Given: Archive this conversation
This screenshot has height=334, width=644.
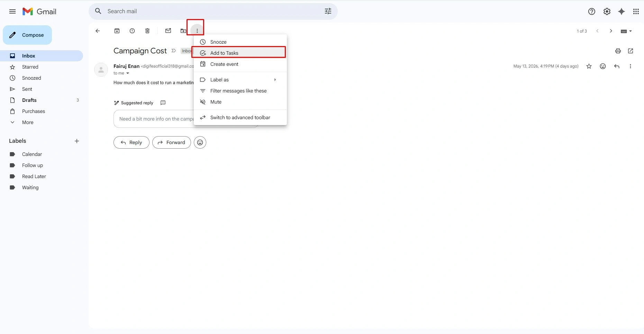Looking at the screenshot, I should 117,31.
